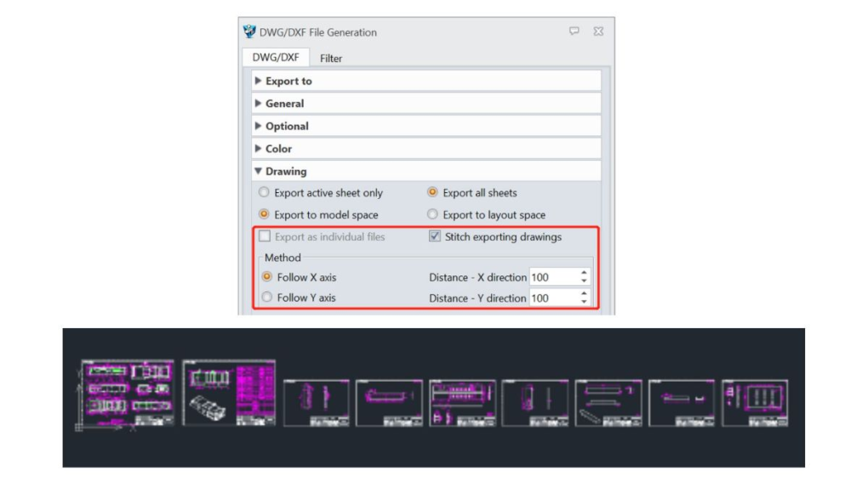Click the sixth drawing sheet thumbnail
868x488 pixels.
[x=535, y=403]
